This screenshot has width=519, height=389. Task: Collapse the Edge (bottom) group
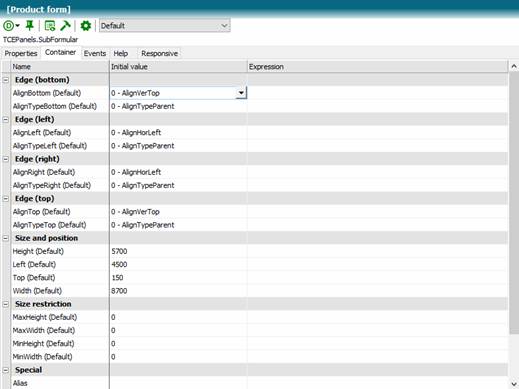6,80
